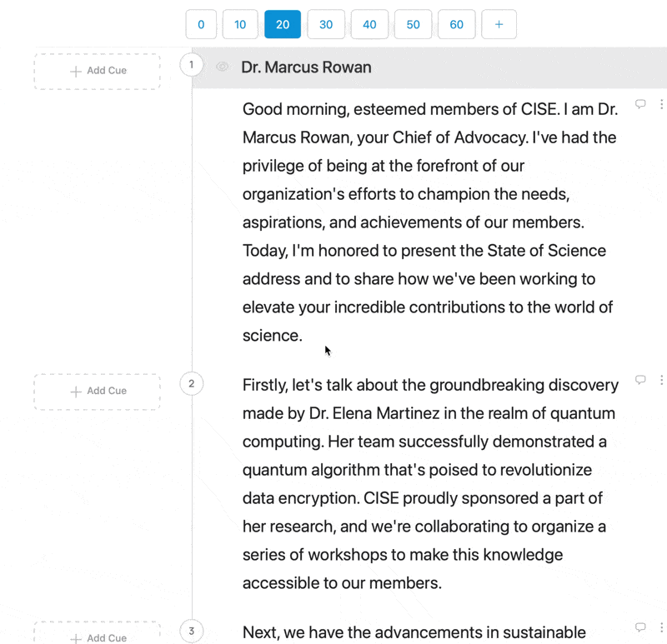
Task: Go to the 30 tab
Action: point(326,24)
